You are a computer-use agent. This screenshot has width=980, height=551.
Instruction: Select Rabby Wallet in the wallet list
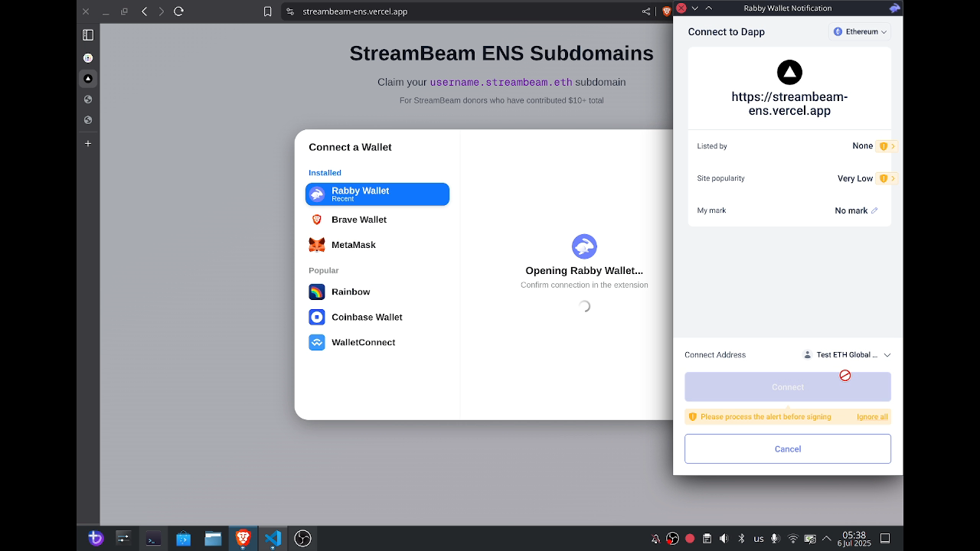pyautogui.click(x=377, y=194)
